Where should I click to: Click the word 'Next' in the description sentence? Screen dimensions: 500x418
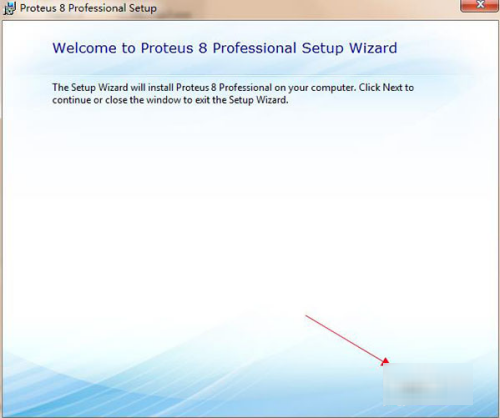(x=393, y=87)
